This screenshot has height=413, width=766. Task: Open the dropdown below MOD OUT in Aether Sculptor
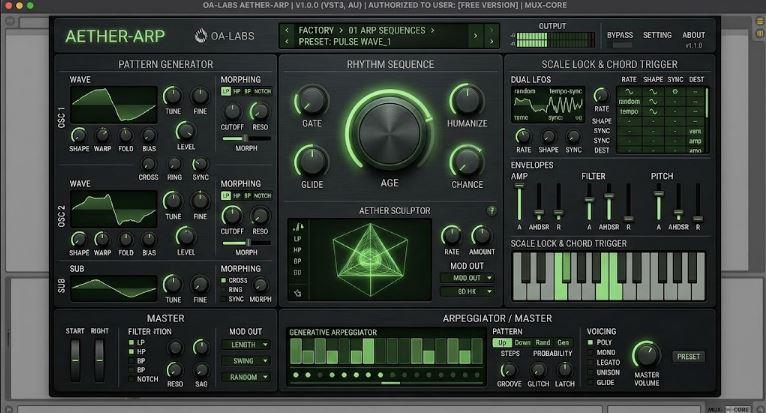[x=467, y=291]
